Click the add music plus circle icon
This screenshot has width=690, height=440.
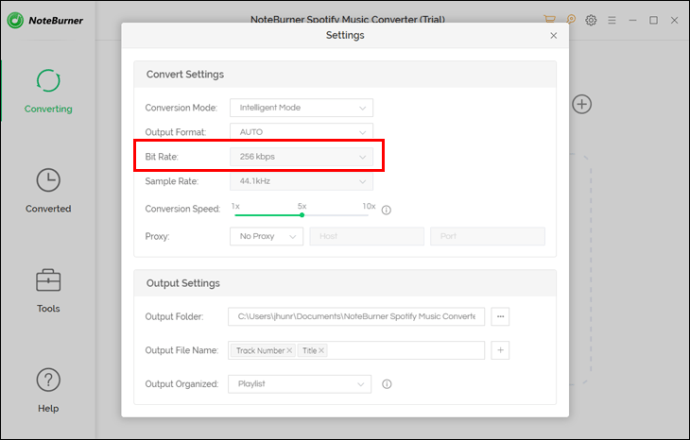582,104
